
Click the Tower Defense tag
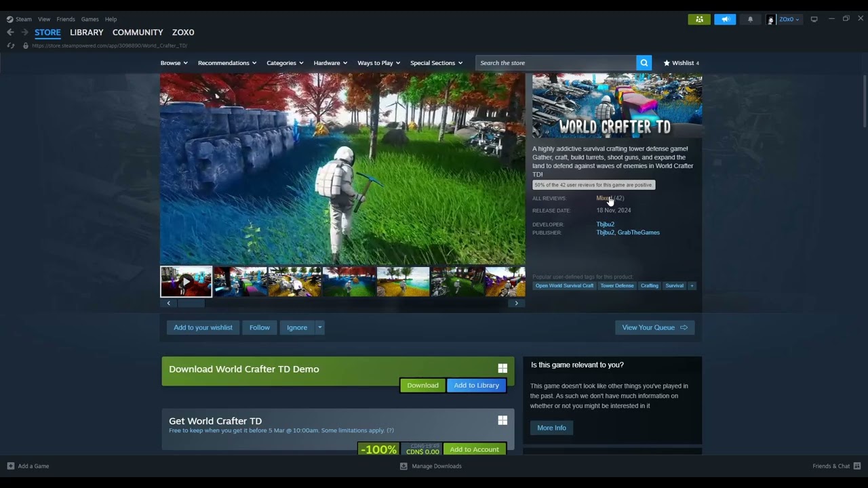pos(617,285)
